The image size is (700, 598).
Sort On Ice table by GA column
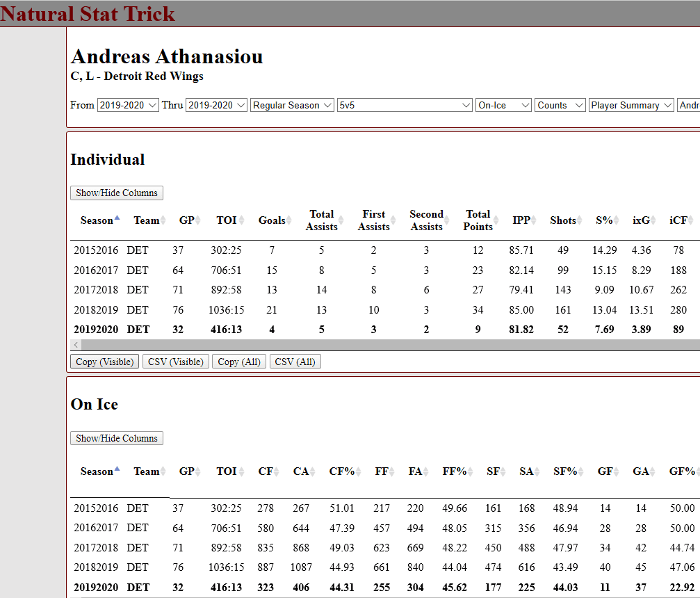(x=641, y=471)
